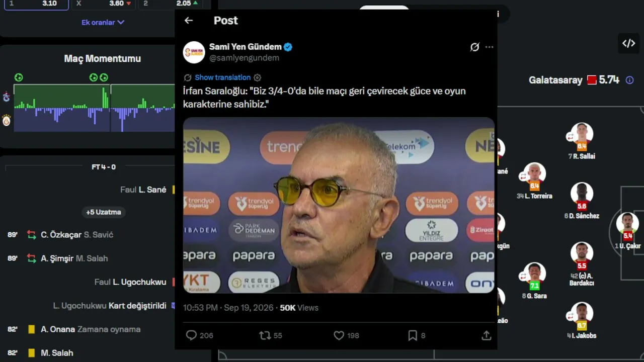This screenshot has height=362, width=644.
Task: Select the 1 odds 3.10 option
Action: coord(36,4)
